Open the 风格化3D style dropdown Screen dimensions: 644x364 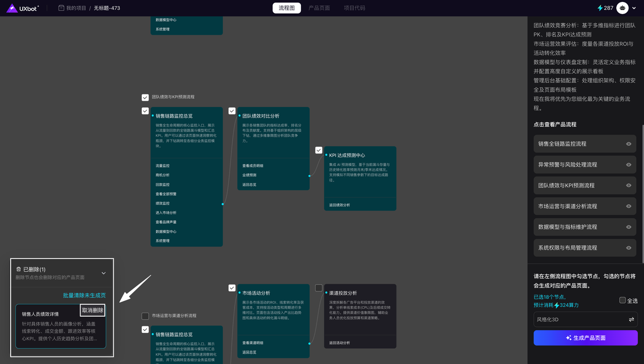tap(579, 319)
